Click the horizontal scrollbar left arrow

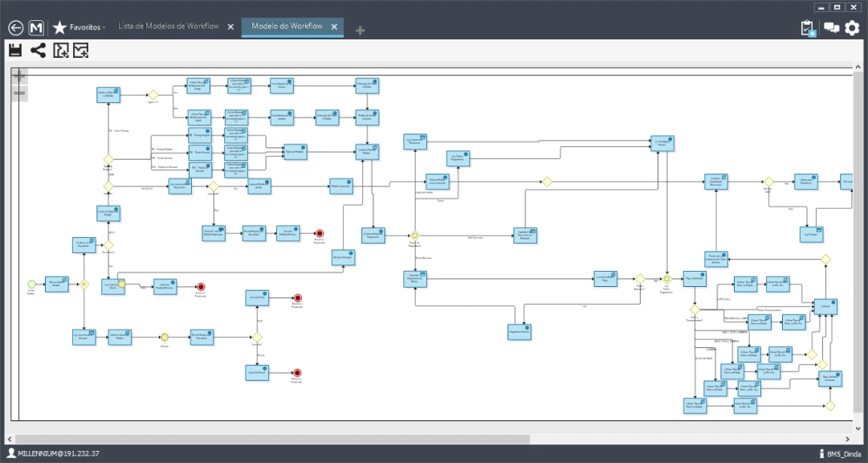coord(10,439)
